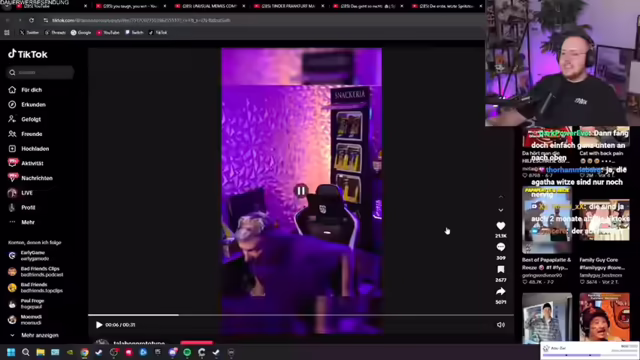Switch to TINDER FRANKFURT tab
640x360 pixels.
click(288, 6)
